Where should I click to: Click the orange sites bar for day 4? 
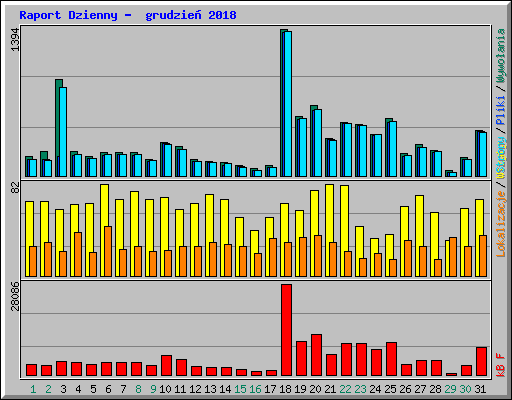point(78,254)
